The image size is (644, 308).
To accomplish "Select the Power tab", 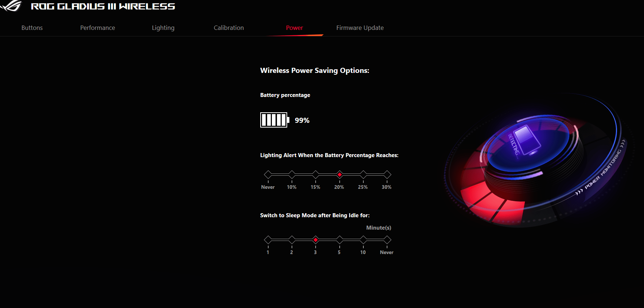I will (294, 28).
